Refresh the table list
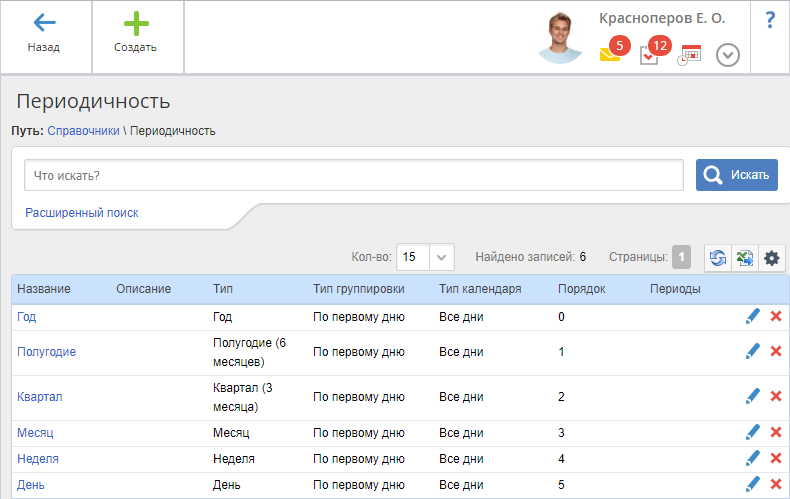Image resolution: width=790 pixels, height=499 pixels. pyautogui.click(x=718, y=258)
